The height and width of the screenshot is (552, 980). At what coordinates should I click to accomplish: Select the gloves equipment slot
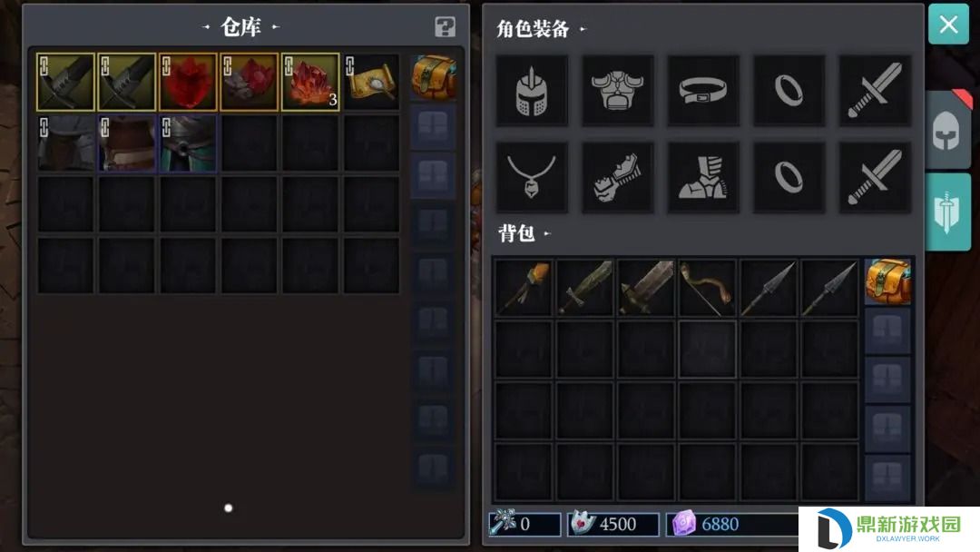[x=618, y=178]
